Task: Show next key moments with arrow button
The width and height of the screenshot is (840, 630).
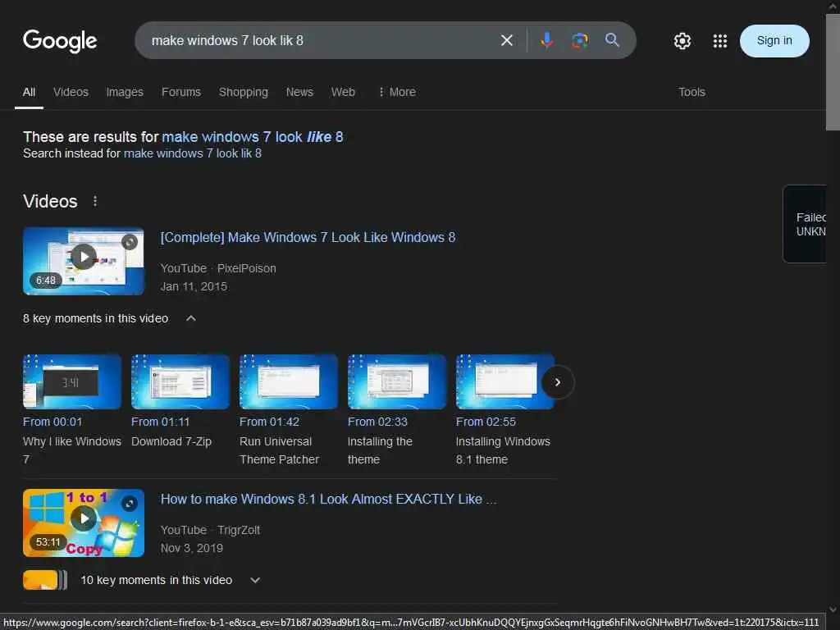Action: click(558, 382)
